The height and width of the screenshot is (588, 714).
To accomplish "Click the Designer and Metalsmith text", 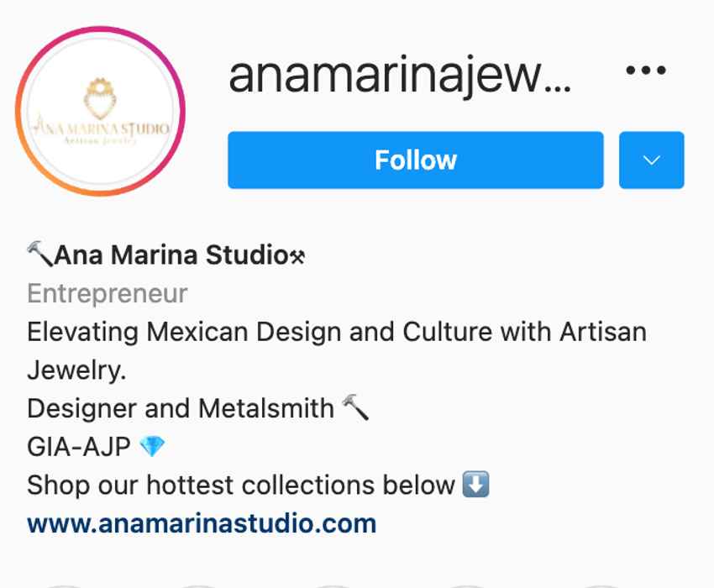I will 181,408.
